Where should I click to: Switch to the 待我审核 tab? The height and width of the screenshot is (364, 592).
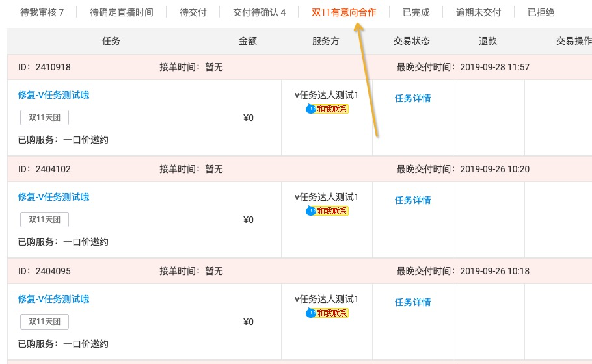pos(42,12)
